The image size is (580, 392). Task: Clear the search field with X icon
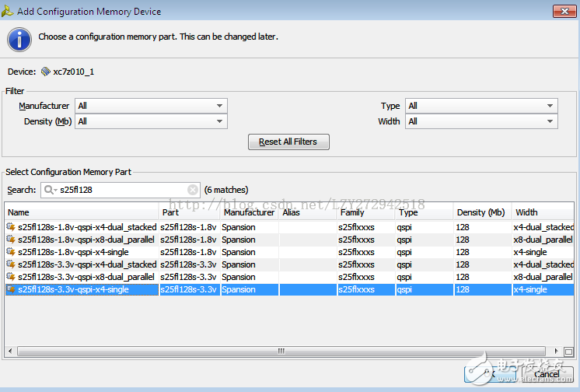pyautogui.click(x=193, y=190)
